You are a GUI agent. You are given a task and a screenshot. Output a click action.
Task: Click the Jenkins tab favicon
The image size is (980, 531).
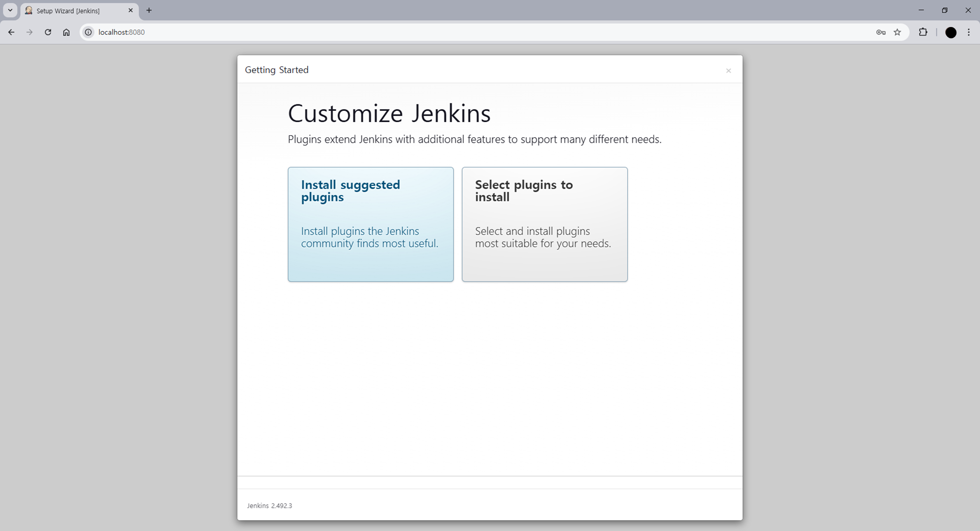tap(29, 10)
